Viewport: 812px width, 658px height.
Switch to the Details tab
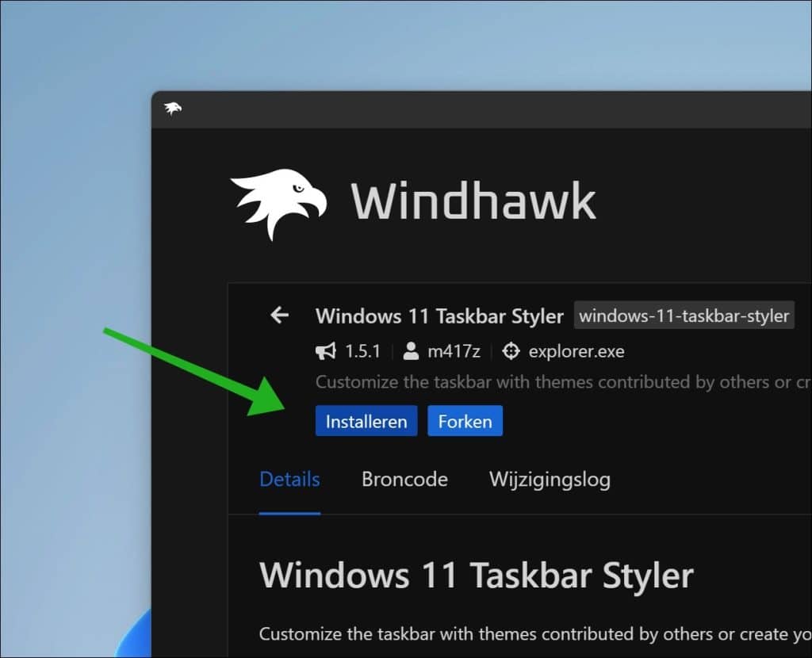click(x=289, y=480)
